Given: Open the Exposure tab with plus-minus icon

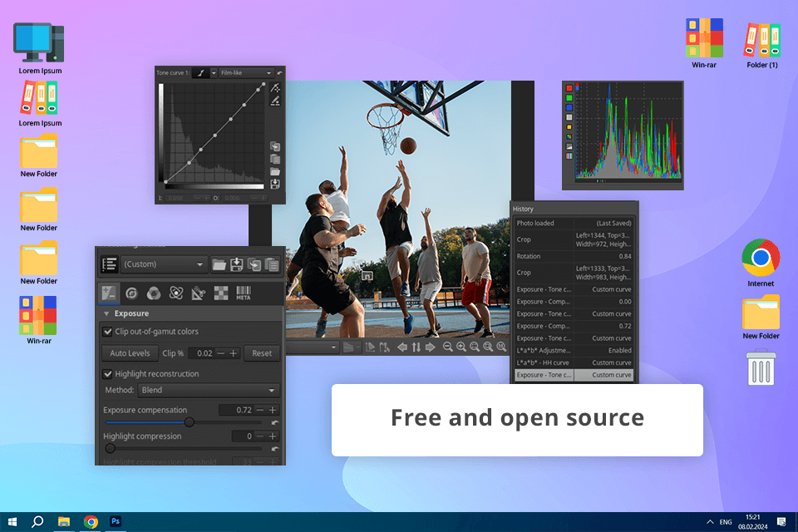Looking at the screenshot, I should [x=109, y=293].
